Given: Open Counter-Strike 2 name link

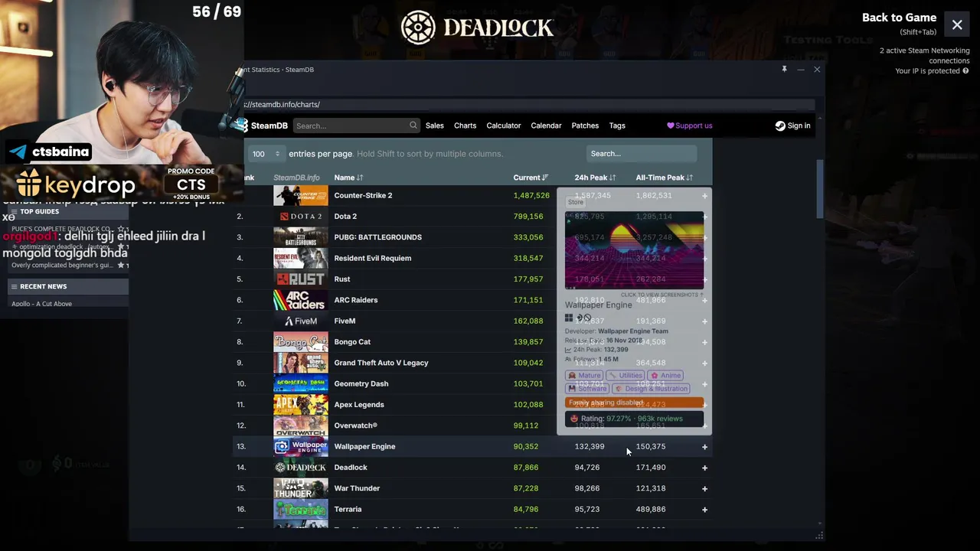Looking at the screenshot, I should click(x=363, y=195).
